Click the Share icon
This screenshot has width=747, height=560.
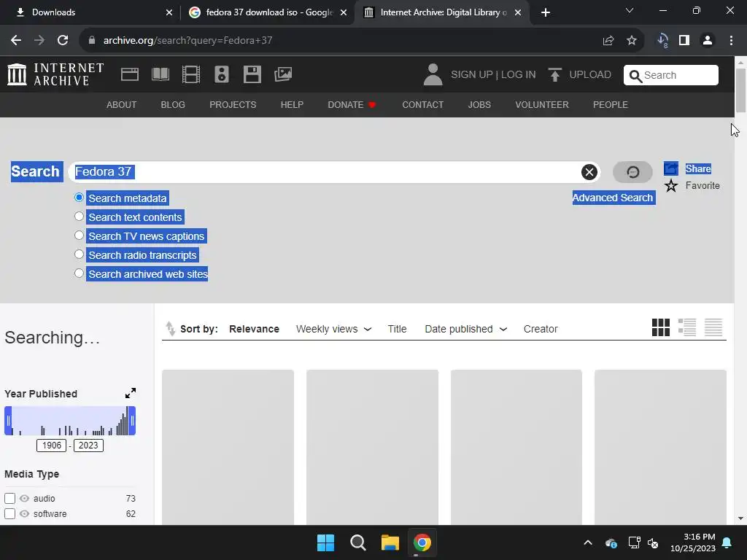tap(671, 168)
